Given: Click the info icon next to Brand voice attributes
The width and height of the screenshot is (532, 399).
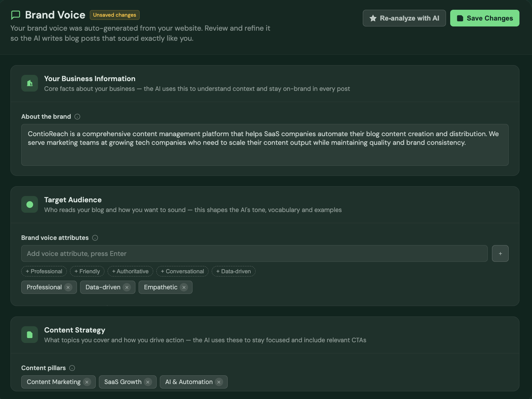Looking at the screenshot, I should click(95, 238).
